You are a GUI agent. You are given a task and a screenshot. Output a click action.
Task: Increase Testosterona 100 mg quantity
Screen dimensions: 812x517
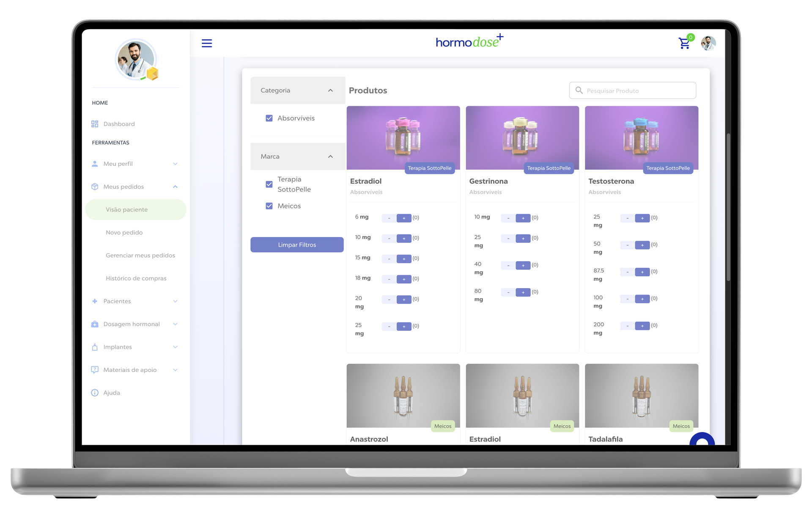642,299
